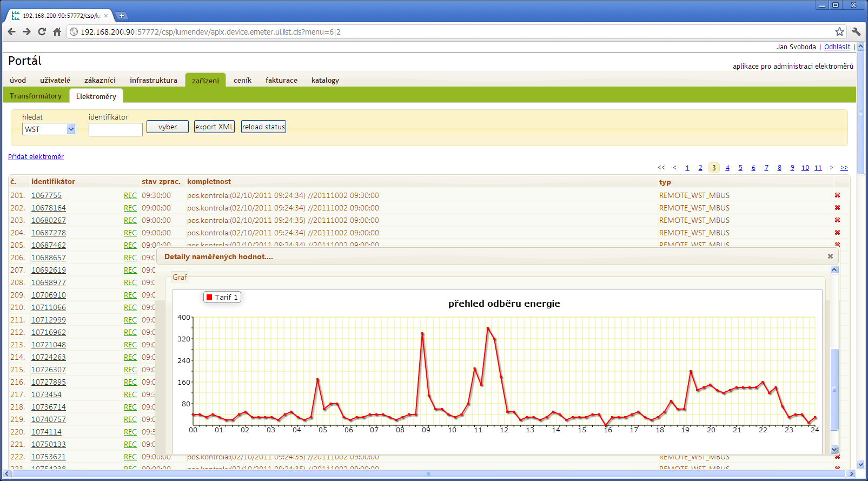Open meter identifier 10753621
The height and width of the screenshot is (481, 868).
click(x=49, y=457)
